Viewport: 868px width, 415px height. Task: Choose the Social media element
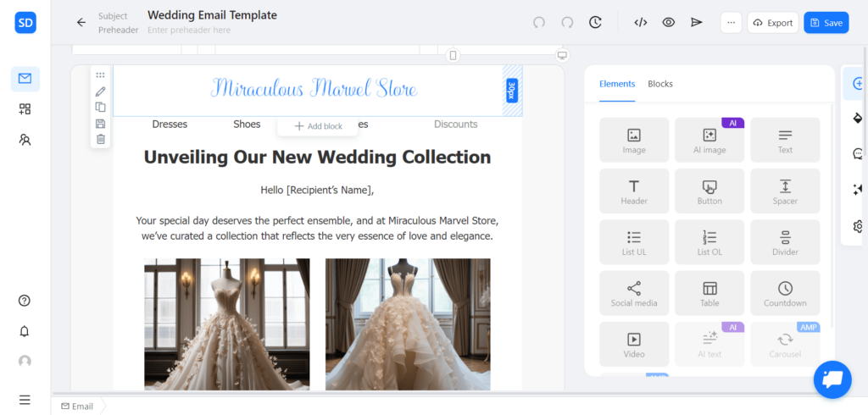click(x=634, y=293)
